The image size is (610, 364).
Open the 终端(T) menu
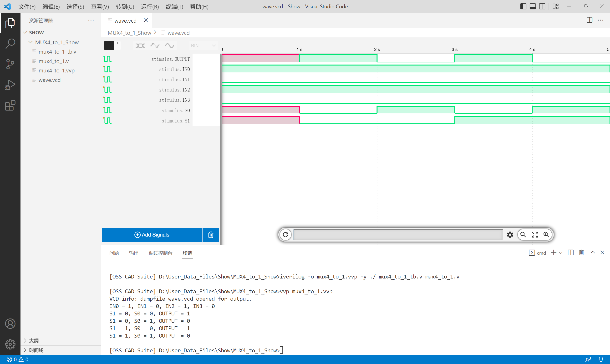tap(174, 7)
